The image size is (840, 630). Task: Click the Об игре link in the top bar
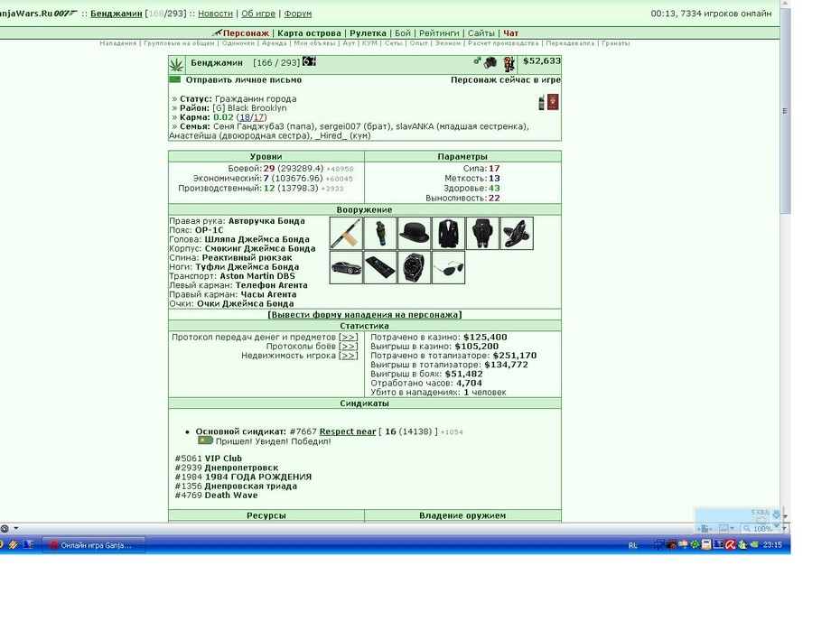[258, 14]
